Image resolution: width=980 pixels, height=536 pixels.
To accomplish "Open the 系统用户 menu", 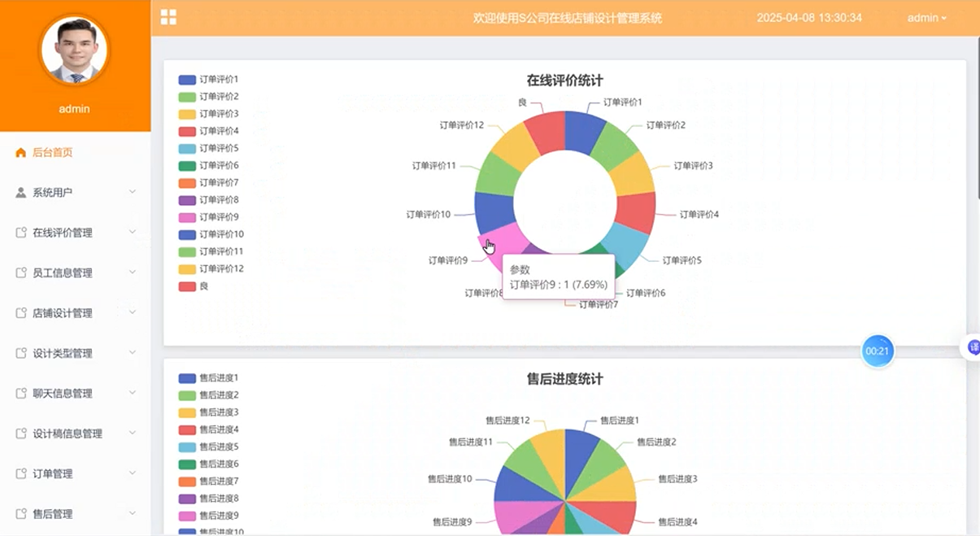I will (75, 192).
